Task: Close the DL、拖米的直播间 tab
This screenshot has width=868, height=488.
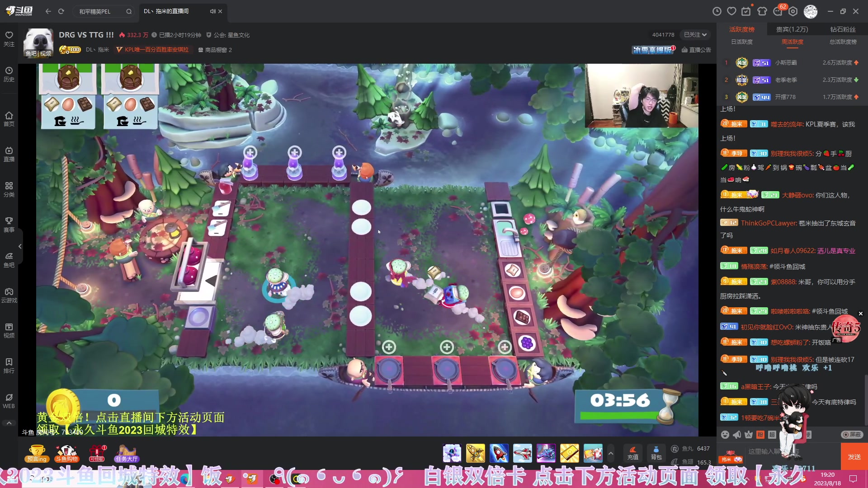Action: point(220,11)
